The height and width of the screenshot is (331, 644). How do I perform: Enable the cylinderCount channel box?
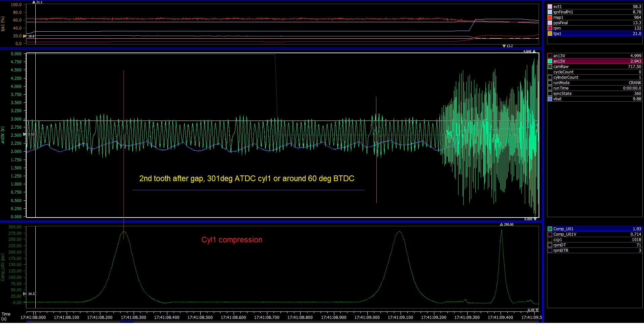pyautogui.click(x=550, y=77)
